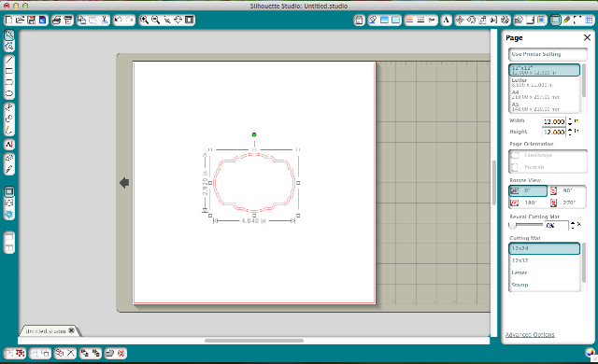The height and width of the screenshot is (364, 598).
Task: Select the Letter page size entry
Action: (544, 82)
